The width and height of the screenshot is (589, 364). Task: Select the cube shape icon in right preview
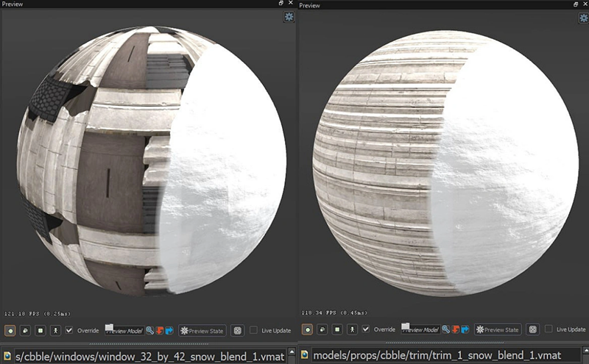pos(322,330)
